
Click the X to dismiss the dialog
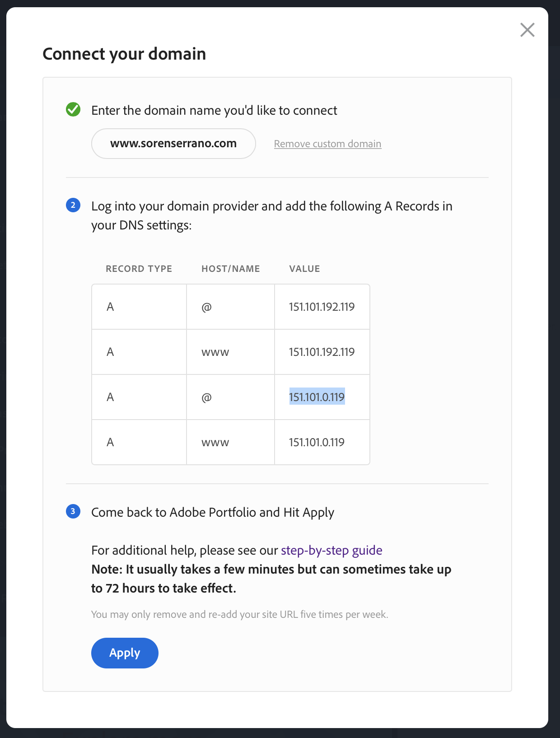click(x=527, y=30)
